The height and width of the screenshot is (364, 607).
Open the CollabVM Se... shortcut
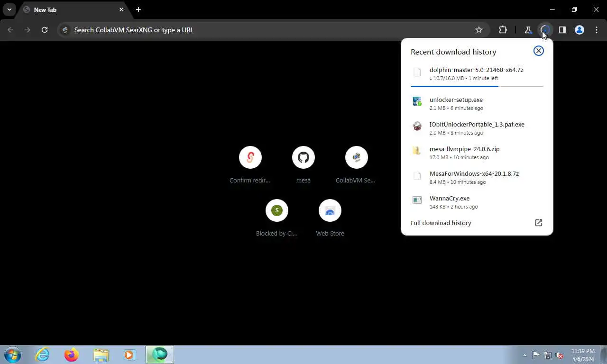[357, 165]
